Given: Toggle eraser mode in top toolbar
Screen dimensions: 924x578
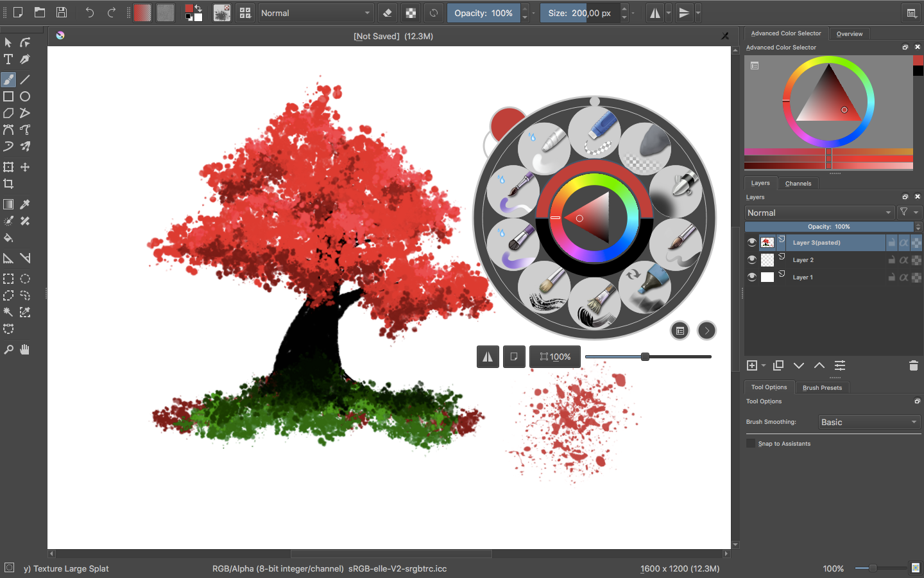Looking at the screenshot, I should tap(388, 13).
